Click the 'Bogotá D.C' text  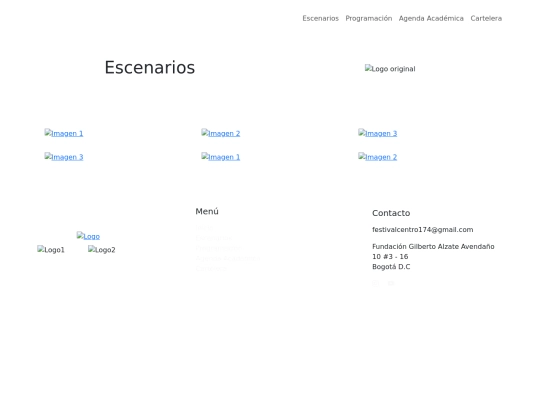(x=391, y=267)
